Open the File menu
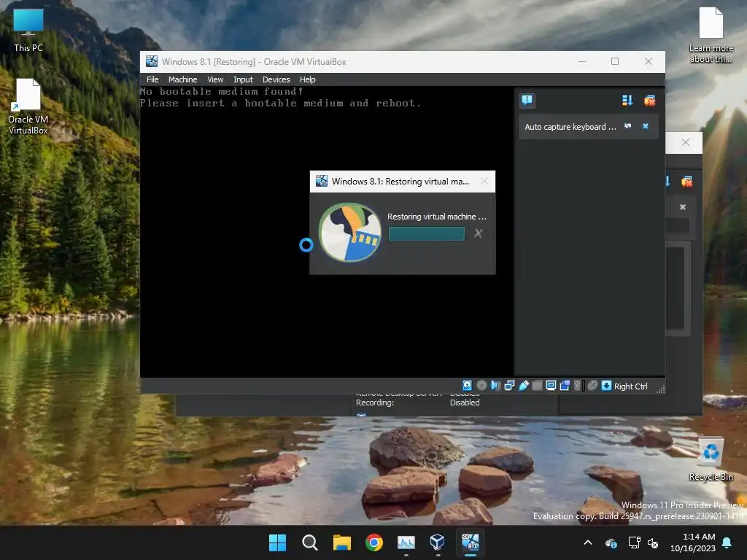The width and height of the screenshot is (747, 560). pyautogui.click(x=152, y=79)
